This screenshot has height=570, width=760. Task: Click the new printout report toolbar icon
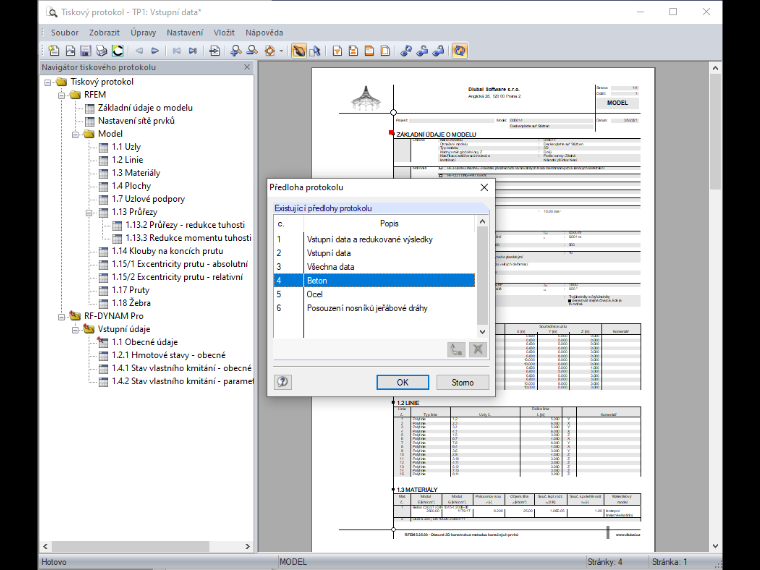[54, 50]
